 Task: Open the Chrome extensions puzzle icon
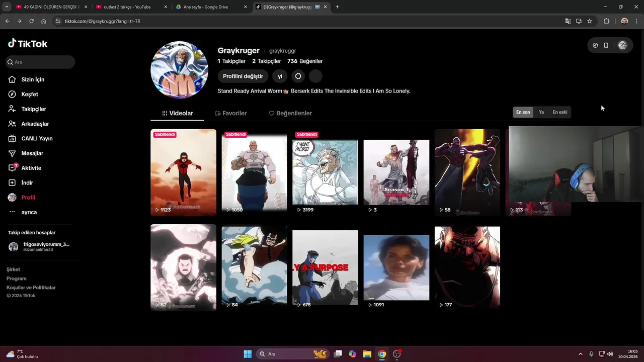coord(606,21)
